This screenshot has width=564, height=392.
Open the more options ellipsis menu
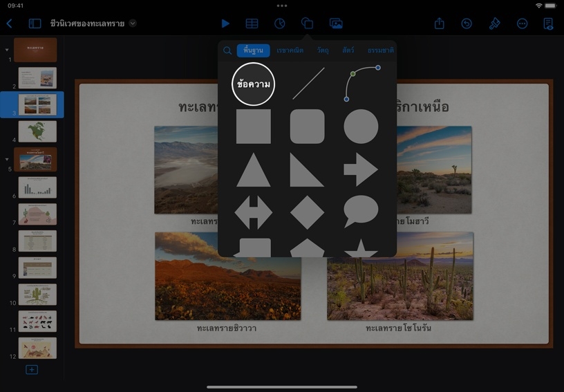click(x=522, y=24)
